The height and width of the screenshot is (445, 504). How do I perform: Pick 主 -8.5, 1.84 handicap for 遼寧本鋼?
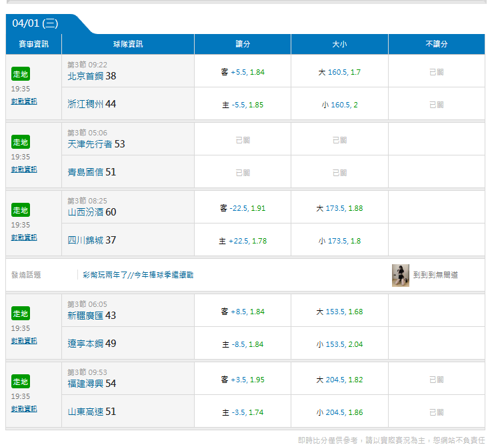tap(243, 344)
